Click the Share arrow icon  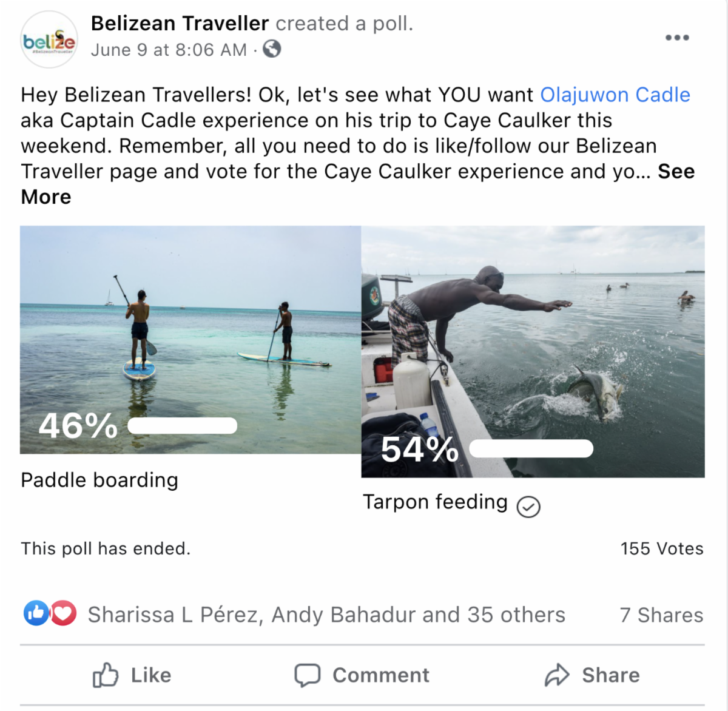[557, 675]
